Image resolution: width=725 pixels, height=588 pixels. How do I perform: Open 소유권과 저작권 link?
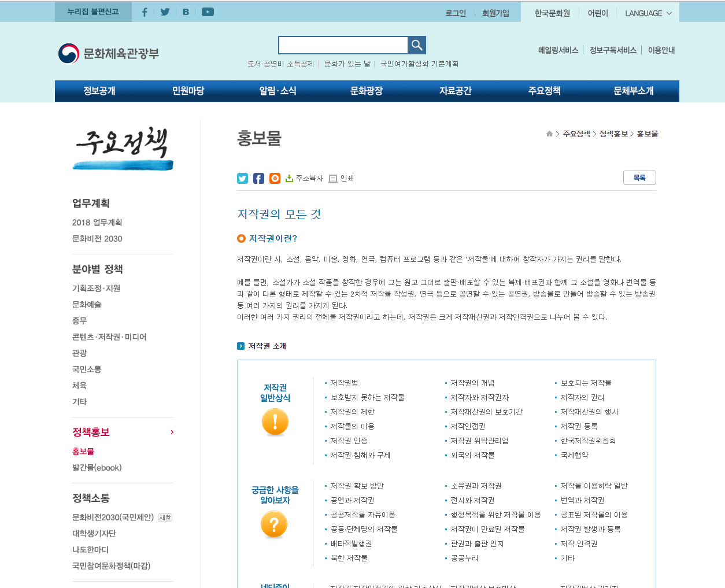coord(476,486)
